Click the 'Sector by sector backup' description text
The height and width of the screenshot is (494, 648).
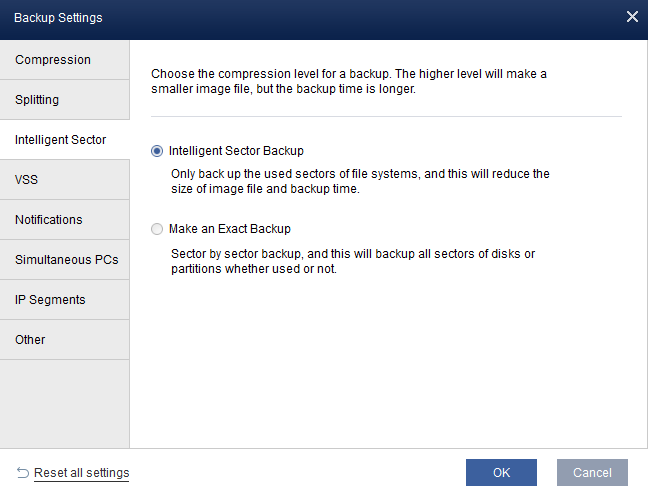352,261
